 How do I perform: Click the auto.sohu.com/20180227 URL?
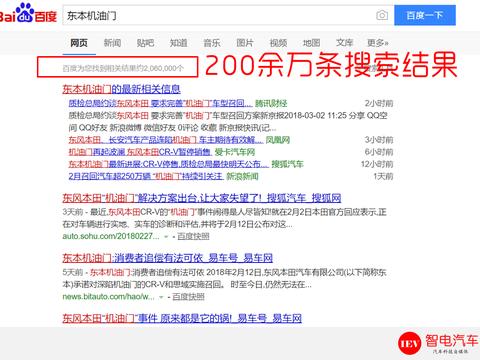point(111,236)
